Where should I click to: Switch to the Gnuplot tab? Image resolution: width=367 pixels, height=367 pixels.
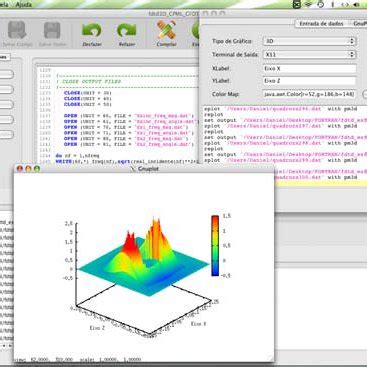point(359,24)
